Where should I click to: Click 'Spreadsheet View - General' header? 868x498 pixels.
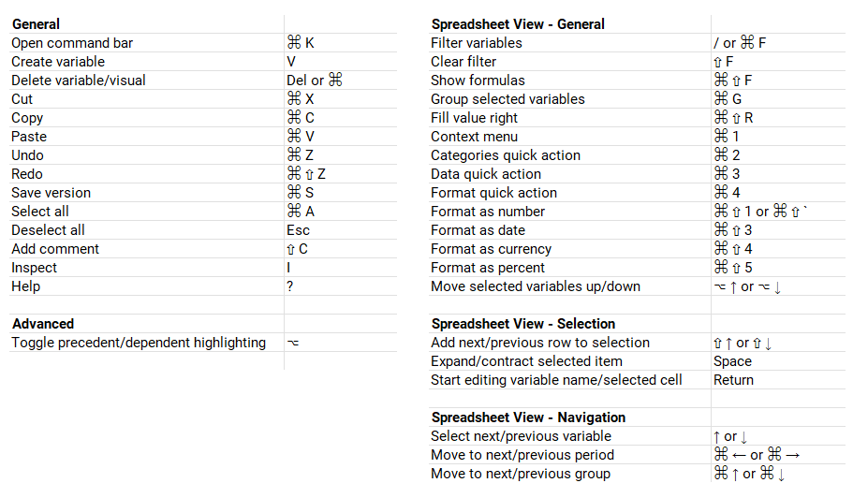(x=518, y=24)
